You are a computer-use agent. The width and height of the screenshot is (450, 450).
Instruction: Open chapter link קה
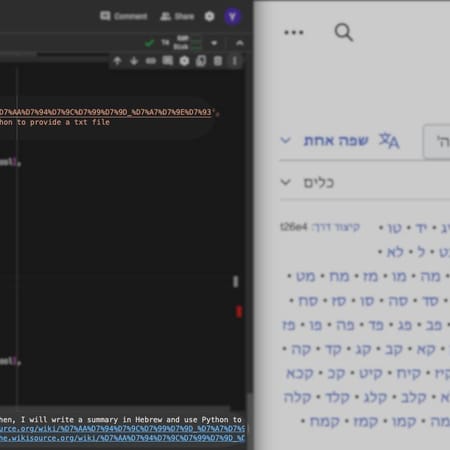[301, 350]
